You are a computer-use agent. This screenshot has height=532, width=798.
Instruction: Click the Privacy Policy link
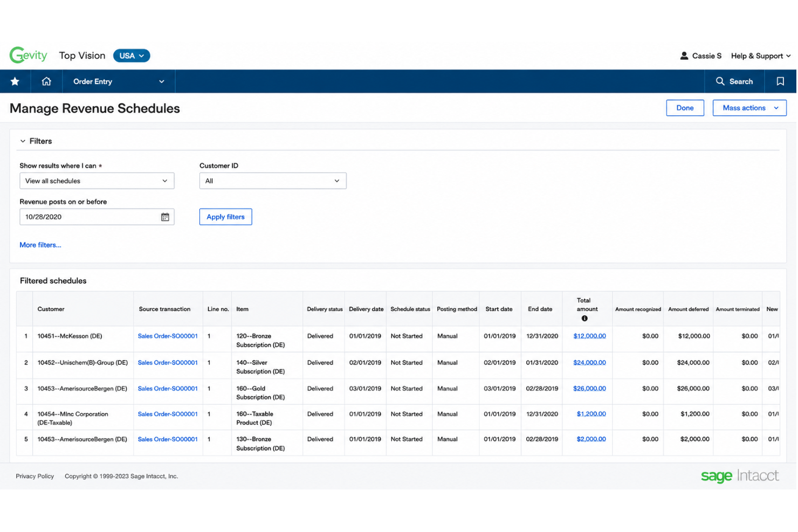[35, 477]
